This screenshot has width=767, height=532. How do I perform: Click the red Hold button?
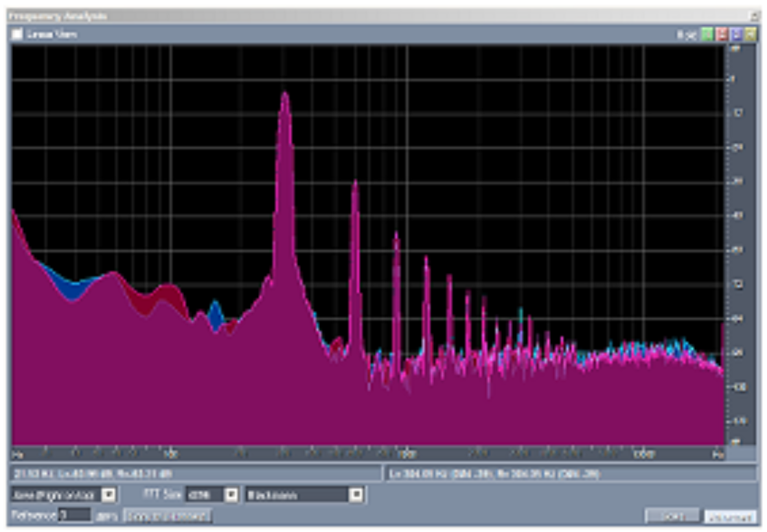[721, 34]
